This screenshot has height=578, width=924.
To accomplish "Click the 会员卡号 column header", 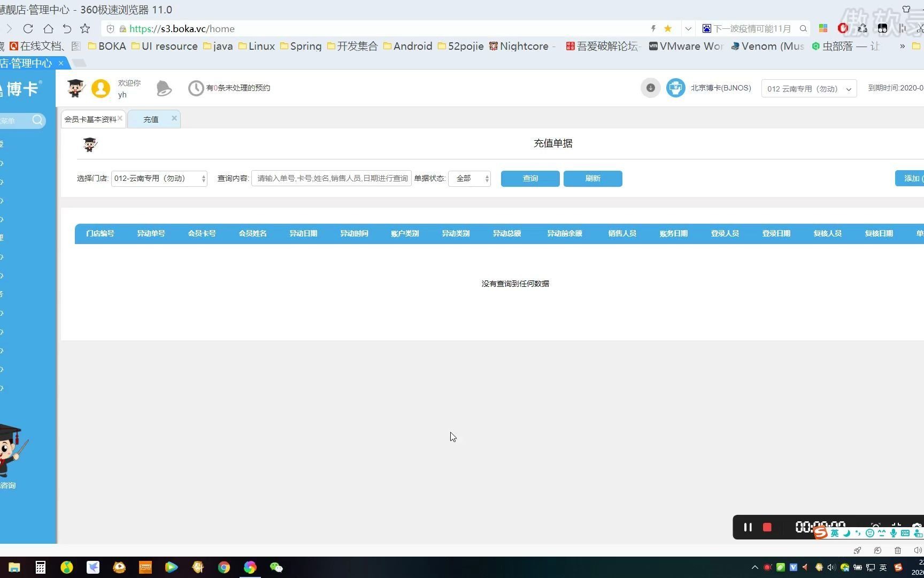I will [x=202, y=234].
